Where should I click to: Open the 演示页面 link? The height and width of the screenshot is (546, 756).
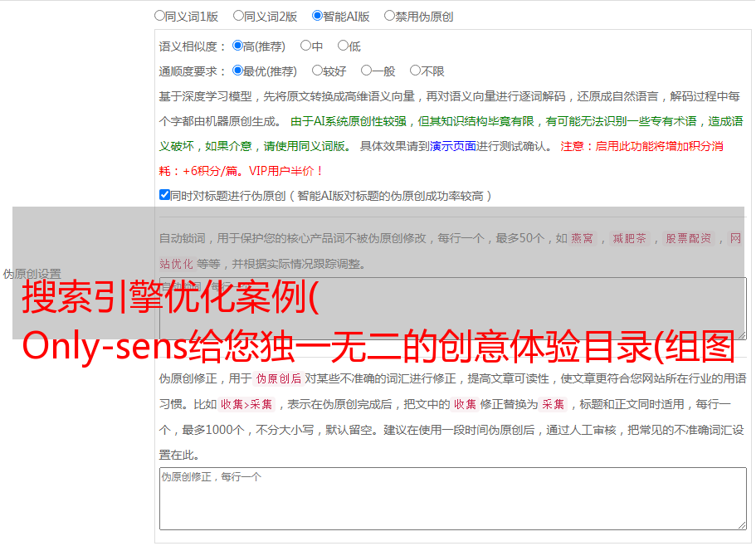tap(453, 146)
